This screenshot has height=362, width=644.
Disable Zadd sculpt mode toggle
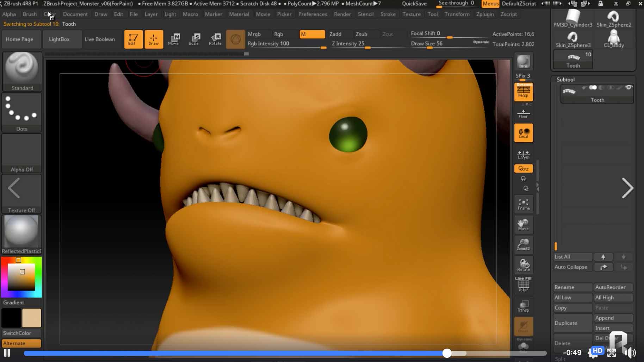tap(335, 34)
